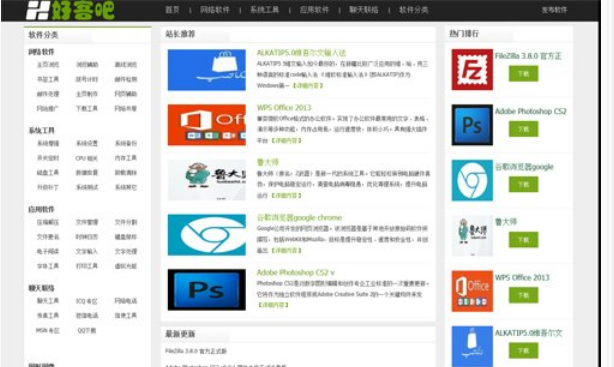Click the wide Chrome logo image in recommendations
This screenshot has width=614, height=367.
pyautogui.click(x=207, y=235)
